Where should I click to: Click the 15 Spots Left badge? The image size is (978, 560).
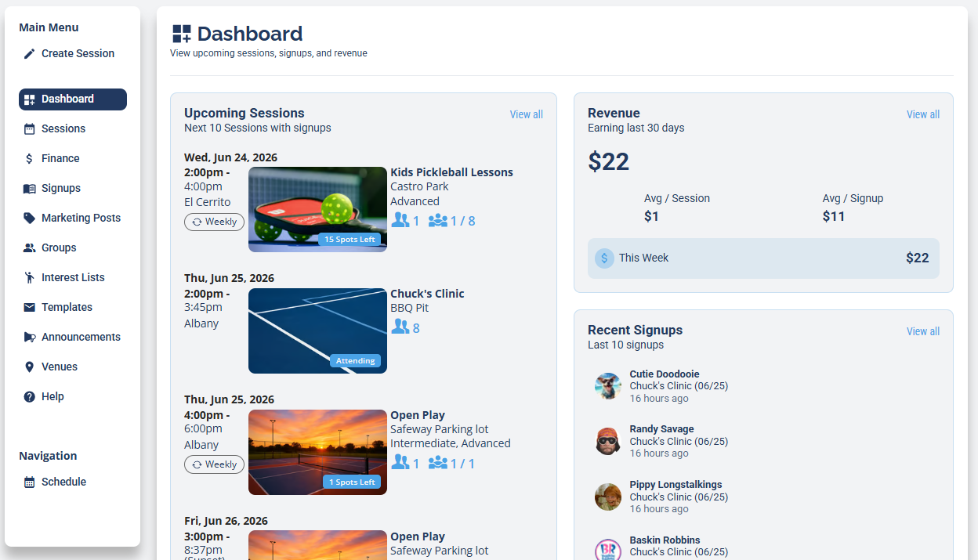[350, 240]
